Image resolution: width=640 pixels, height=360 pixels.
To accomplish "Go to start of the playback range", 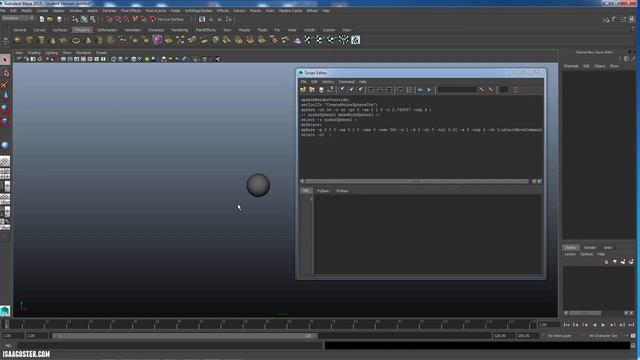I will pyautogui.click(x=566, y=325).
